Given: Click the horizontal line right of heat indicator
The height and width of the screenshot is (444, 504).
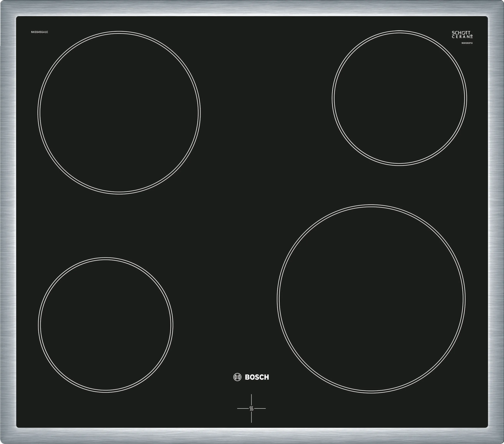Looking at the screenshot, I should point(260,408).
